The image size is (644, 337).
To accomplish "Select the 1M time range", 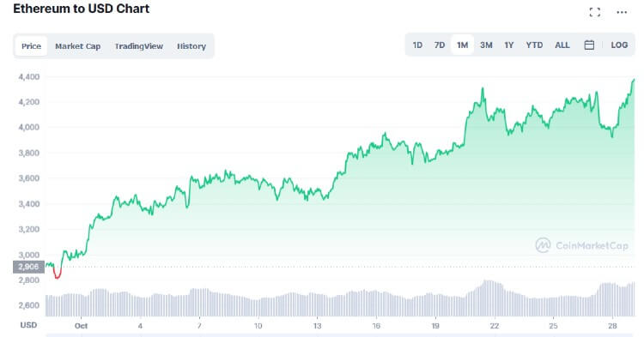I will 463,45.
